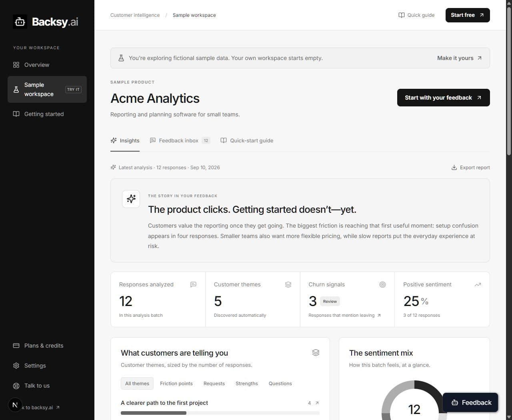This screenshot has width=512, height=420.
Task: Switch to the Feedback inbox tab
Action: coord(180,141)
